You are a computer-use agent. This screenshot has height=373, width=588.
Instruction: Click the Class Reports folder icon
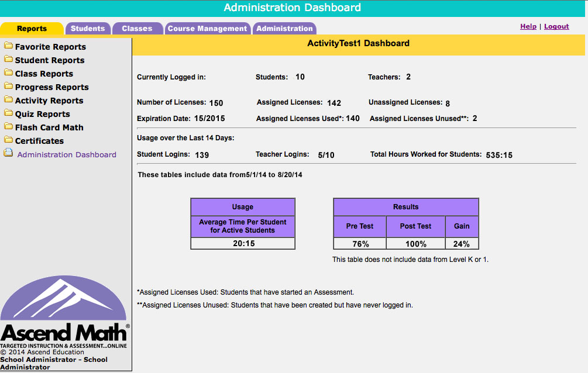point(8,72)
